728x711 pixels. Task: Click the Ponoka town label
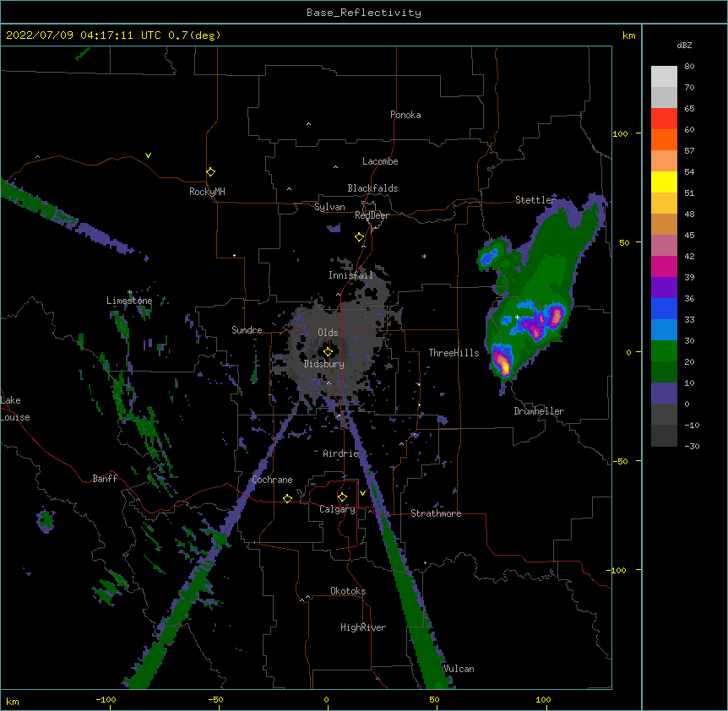[x=405, y=115]
